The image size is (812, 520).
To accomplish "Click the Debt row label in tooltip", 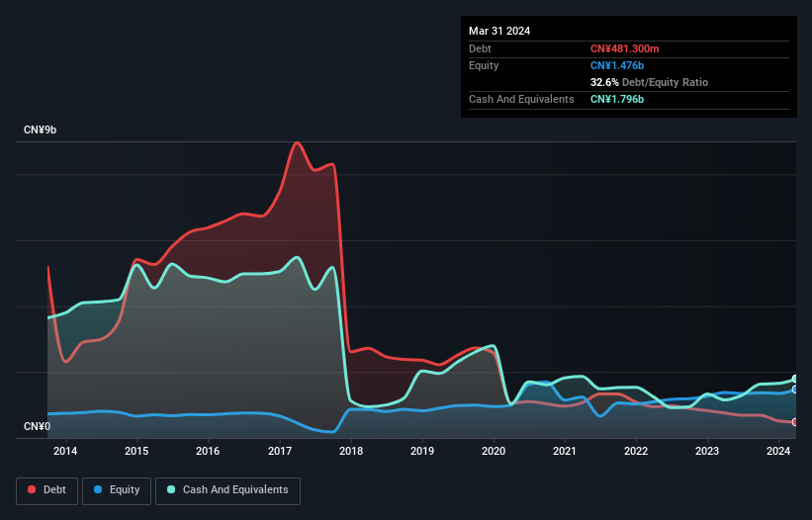I will click(x=480, y=48).
